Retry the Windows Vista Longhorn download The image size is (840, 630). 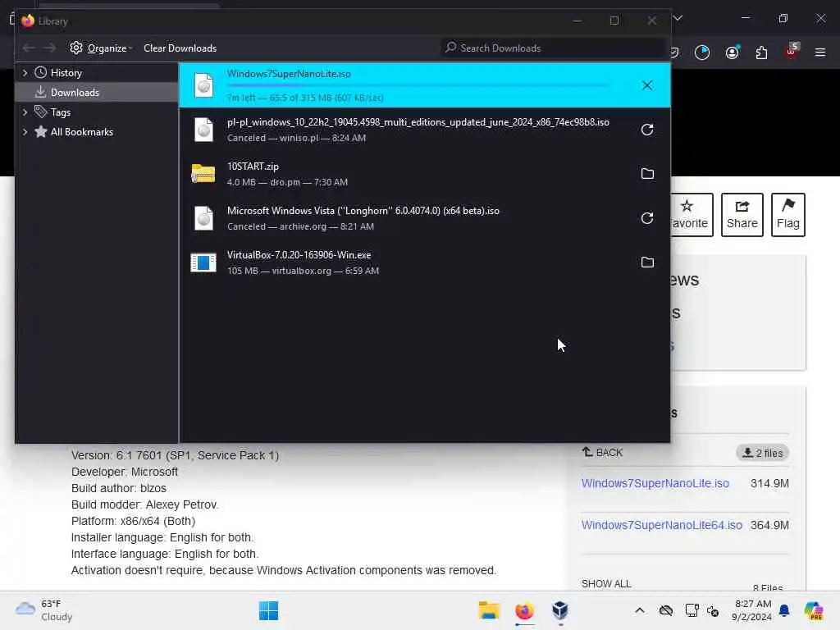pyautogui.click(x=647, y=218)
